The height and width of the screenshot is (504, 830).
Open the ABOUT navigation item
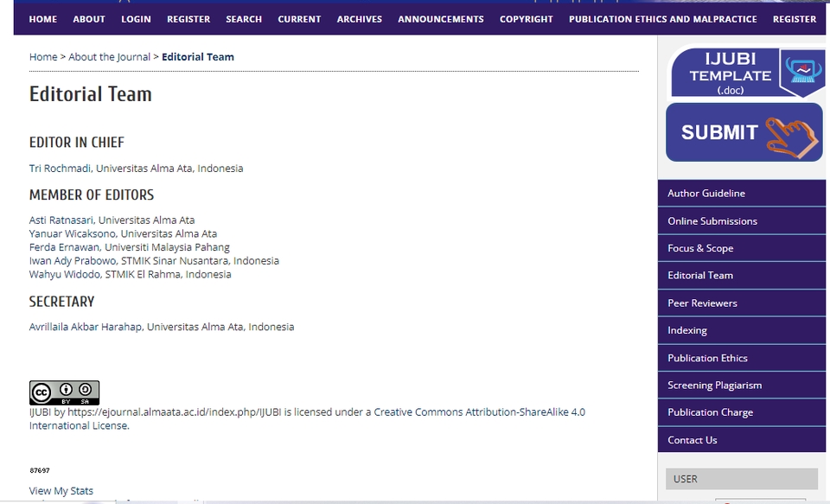[89, 19]
